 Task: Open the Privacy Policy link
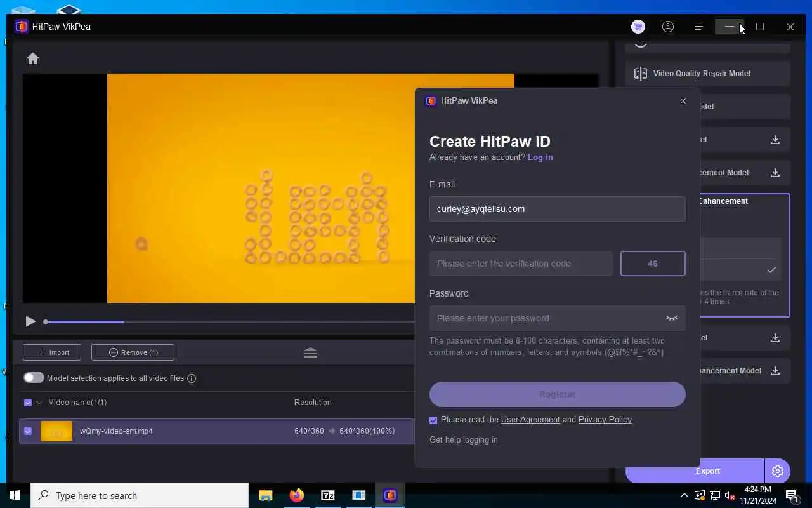click(605, 420)
